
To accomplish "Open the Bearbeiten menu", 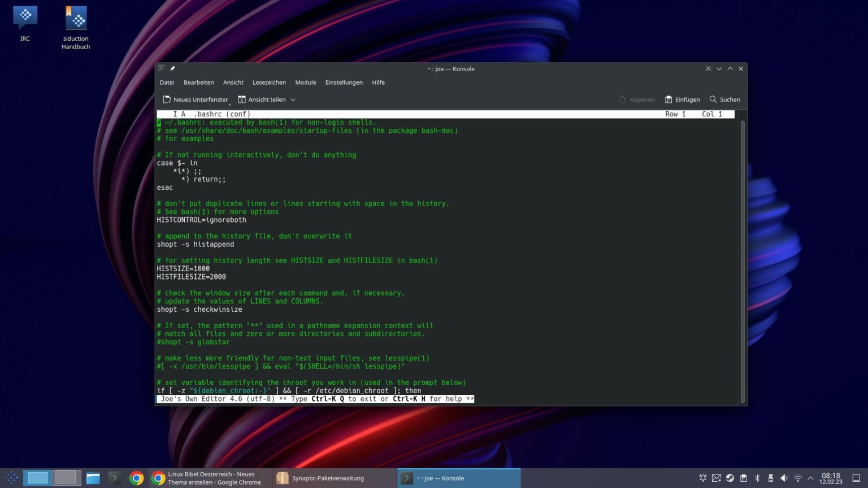I will click(198, 82).
